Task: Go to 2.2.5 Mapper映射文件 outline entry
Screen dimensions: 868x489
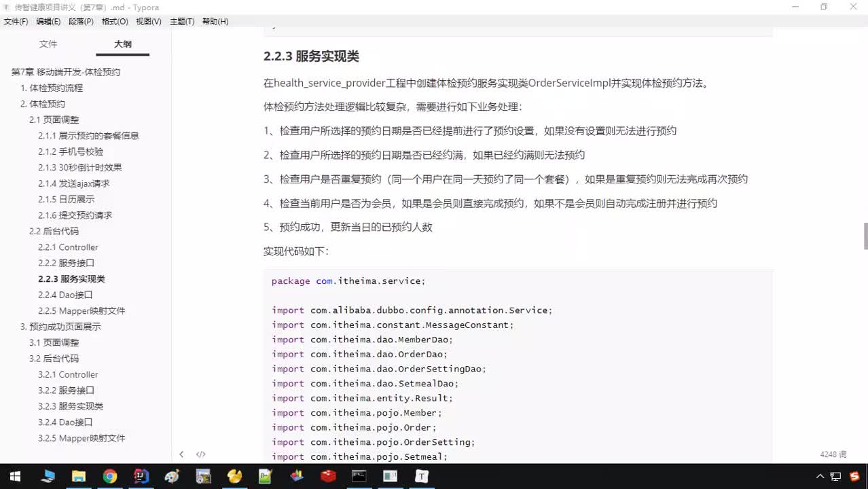Action: coord(82,311)
